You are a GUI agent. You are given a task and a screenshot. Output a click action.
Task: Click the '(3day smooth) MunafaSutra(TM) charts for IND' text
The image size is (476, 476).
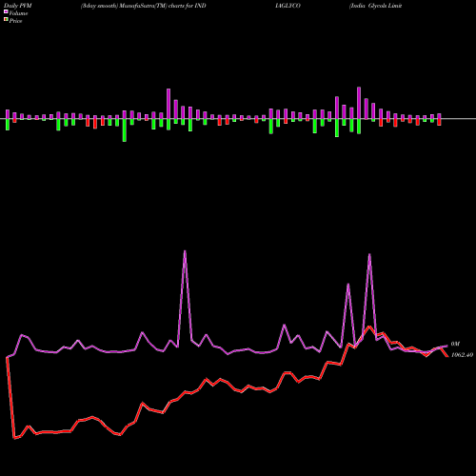point(144,6)
